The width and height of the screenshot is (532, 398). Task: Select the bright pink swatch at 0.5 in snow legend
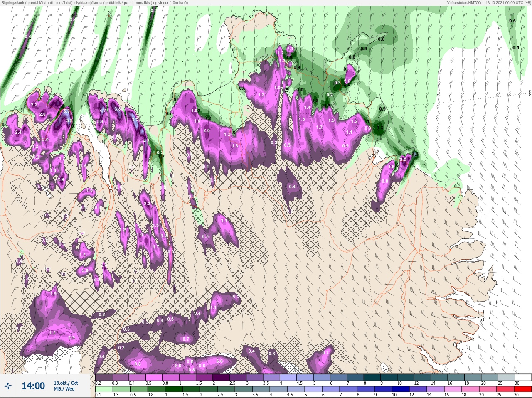154,377
